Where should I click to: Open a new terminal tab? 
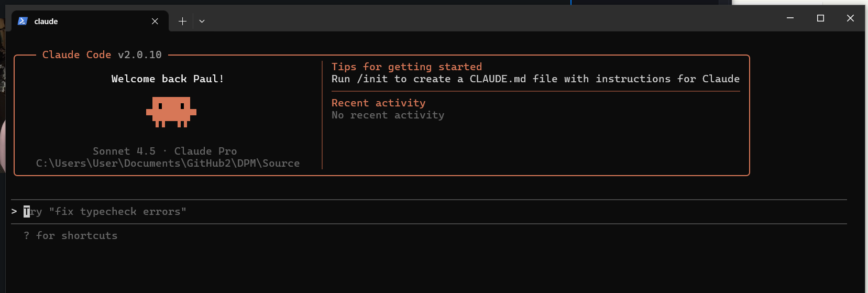[x=182, y=21]
